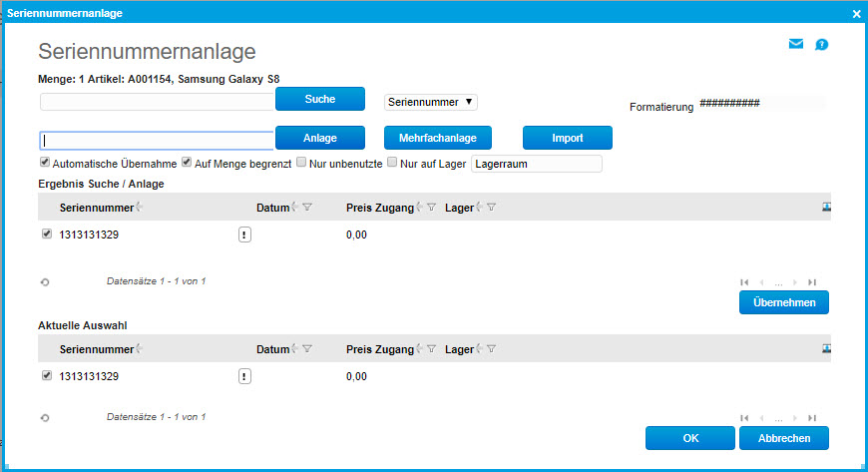Click the envelope message icon
This screenshot has height=472, width=868.
(x=796, y=44)
